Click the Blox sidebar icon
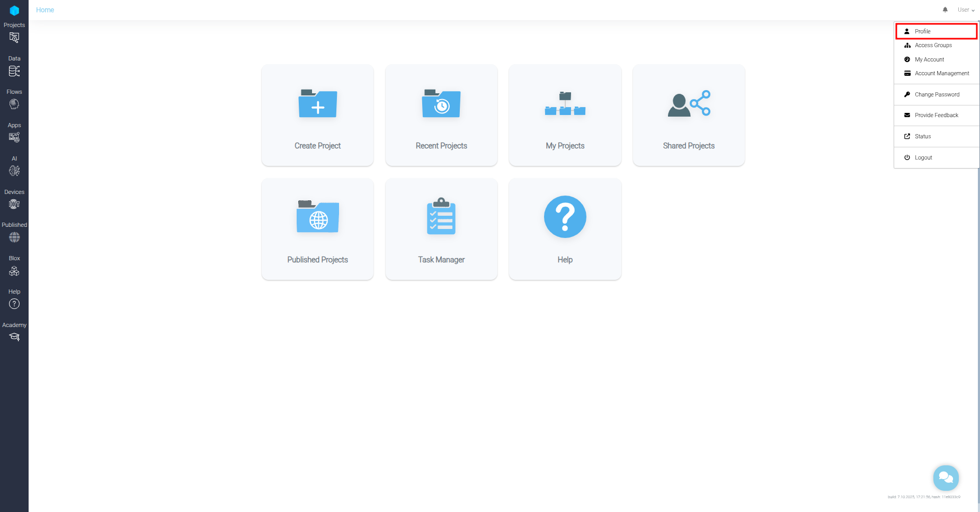The height and width of the screenshot is (512, 980). [x=14, y=271]
